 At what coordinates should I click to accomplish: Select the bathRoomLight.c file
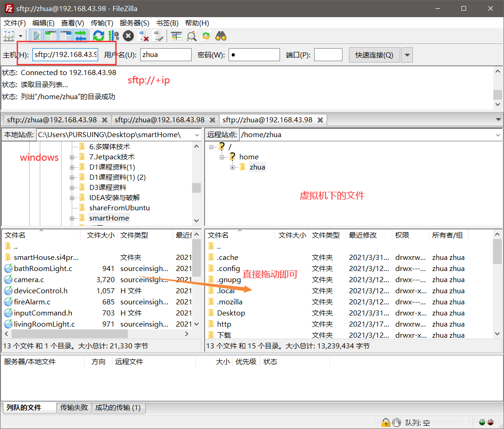click(x=43, y=268)
